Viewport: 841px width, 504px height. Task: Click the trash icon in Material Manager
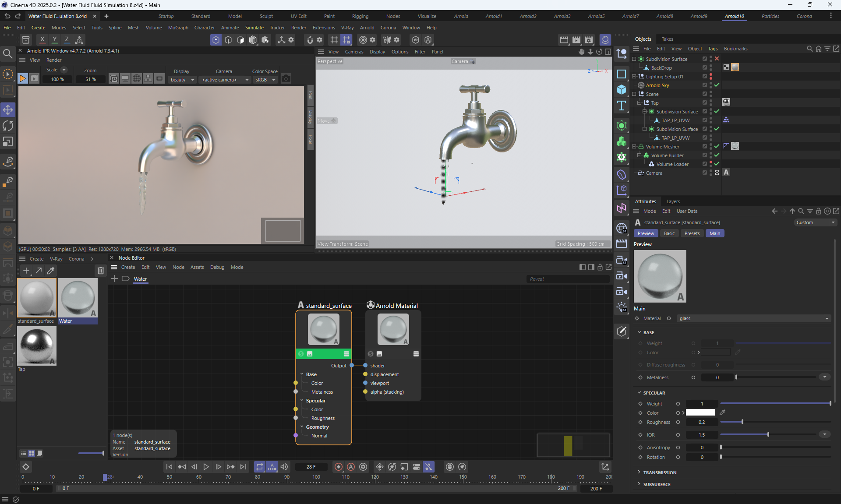click(x=100, y=271)
